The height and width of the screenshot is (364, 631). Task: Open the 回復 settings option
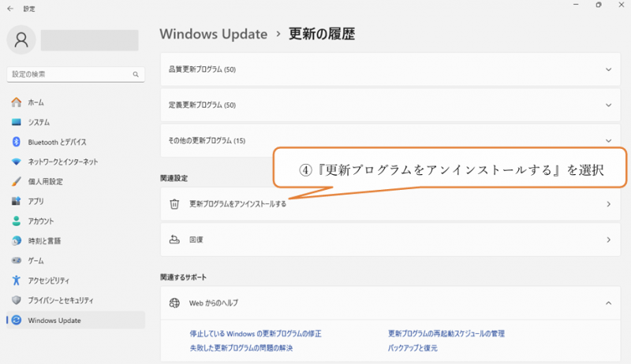386,240
